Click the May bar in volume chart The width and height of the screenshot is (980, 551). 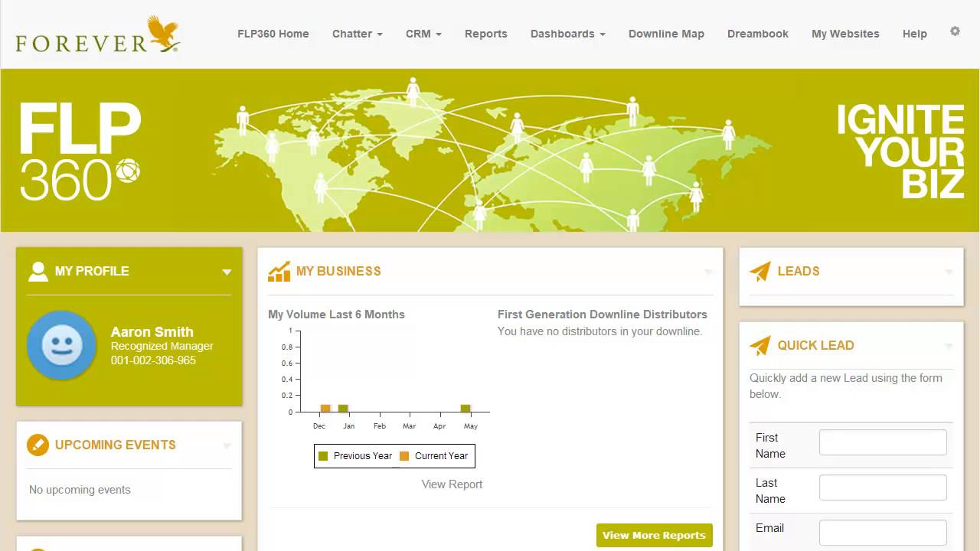point(465,408)
